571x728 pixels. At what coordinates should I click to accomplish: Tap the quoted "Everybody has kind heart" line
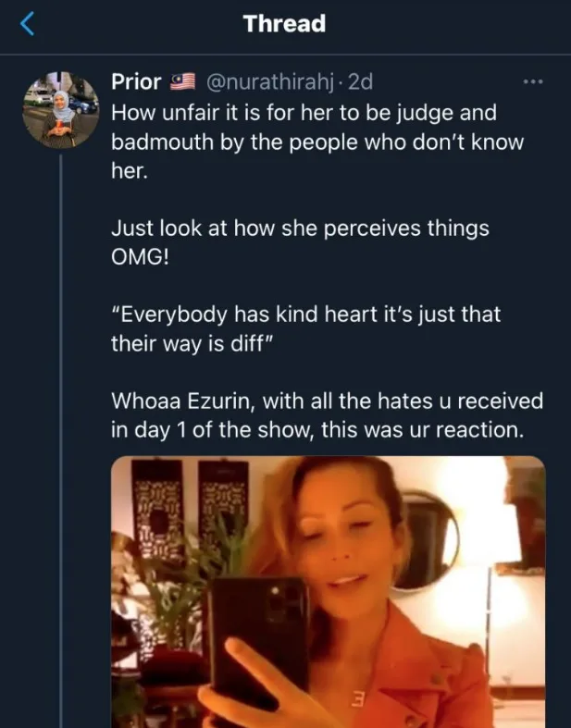coord(306,314)
